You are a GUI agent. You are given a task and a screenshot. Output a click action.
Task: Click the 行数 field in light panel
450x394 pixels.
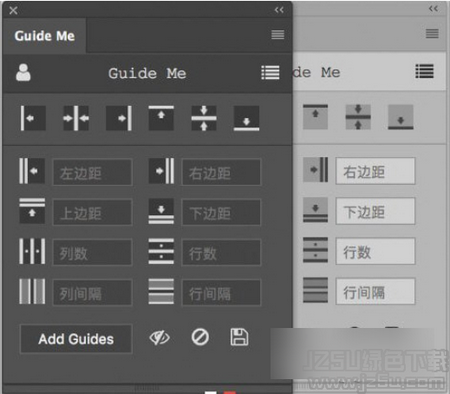point(375,251)
